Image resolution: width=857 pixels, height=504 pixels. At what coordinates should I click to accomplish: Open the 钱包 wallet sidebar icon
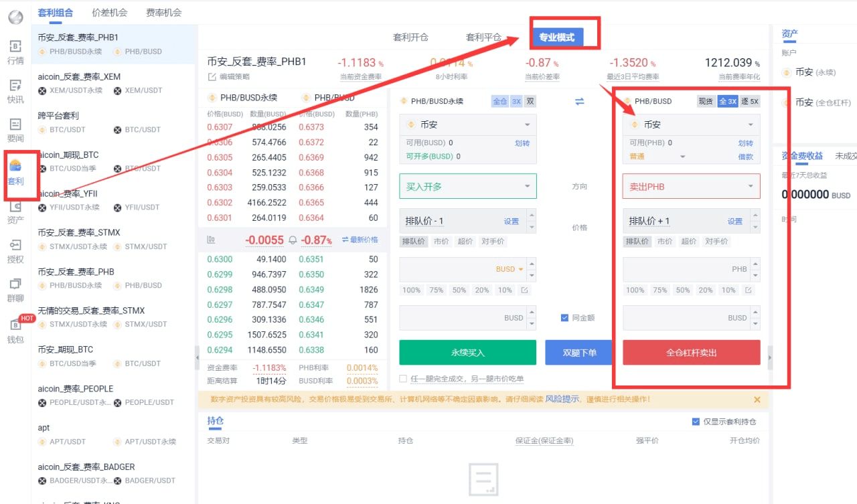click(x=15, y=331)
